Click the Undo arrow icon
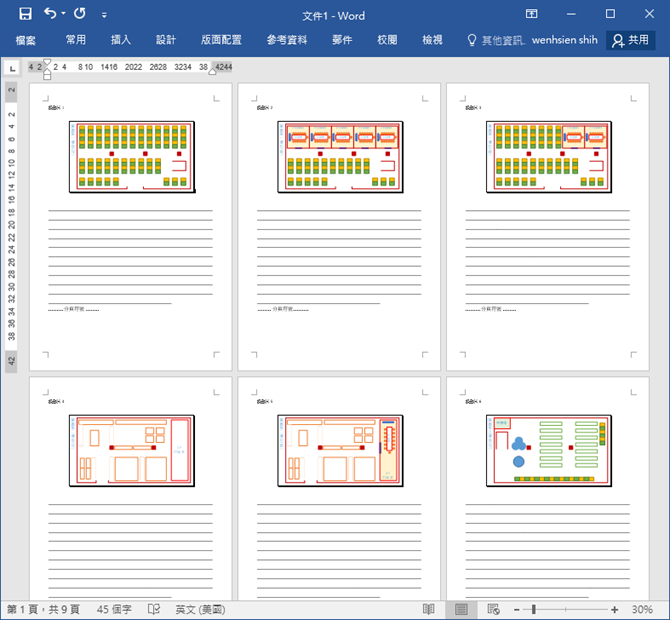The width and height of the screenshot is (670, 620). click(50, 14)
